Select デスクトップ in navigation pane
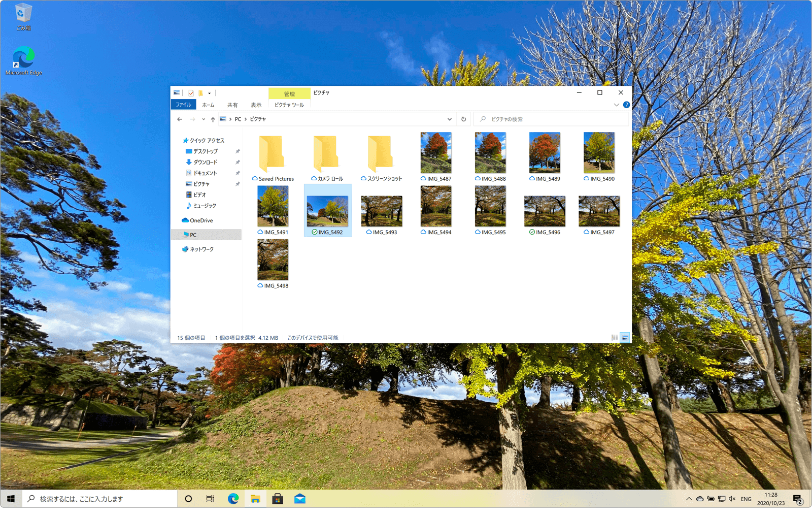 point(205,151)
